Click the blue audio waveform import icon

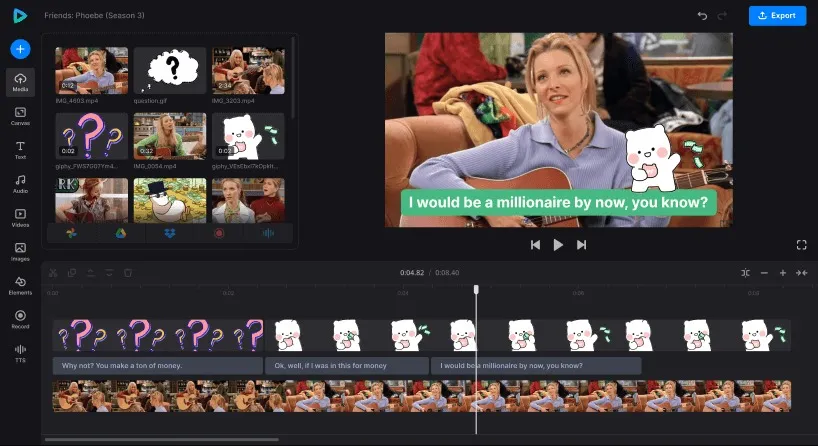(268, 233)
